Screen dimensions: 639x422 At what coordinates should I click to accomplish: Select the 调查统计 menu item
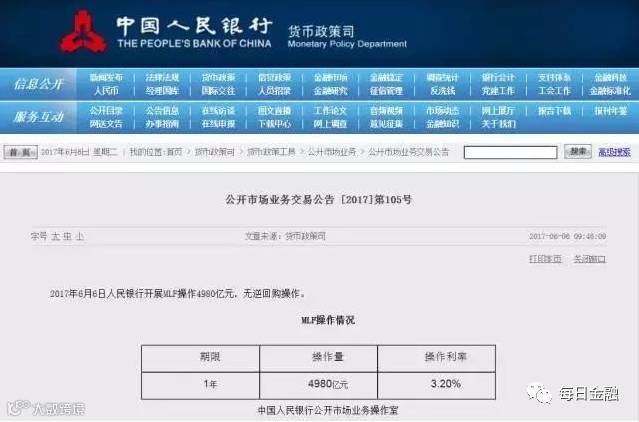pos(442,77)
